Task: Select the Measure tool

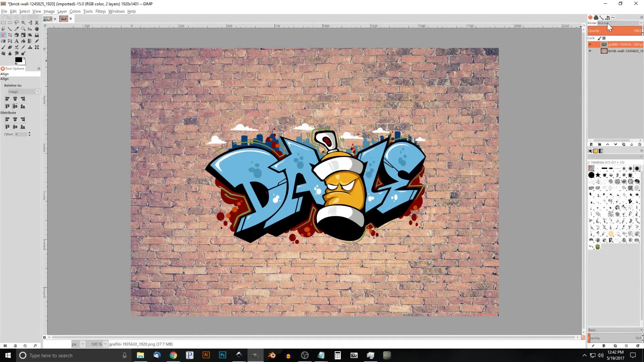Action: click(x=30, y=29)
